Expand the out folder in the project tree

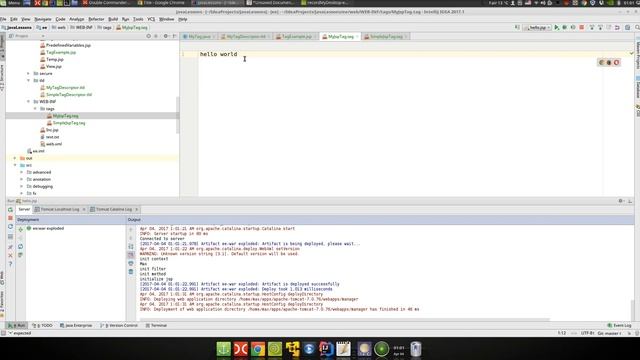(x=15, y=158)
